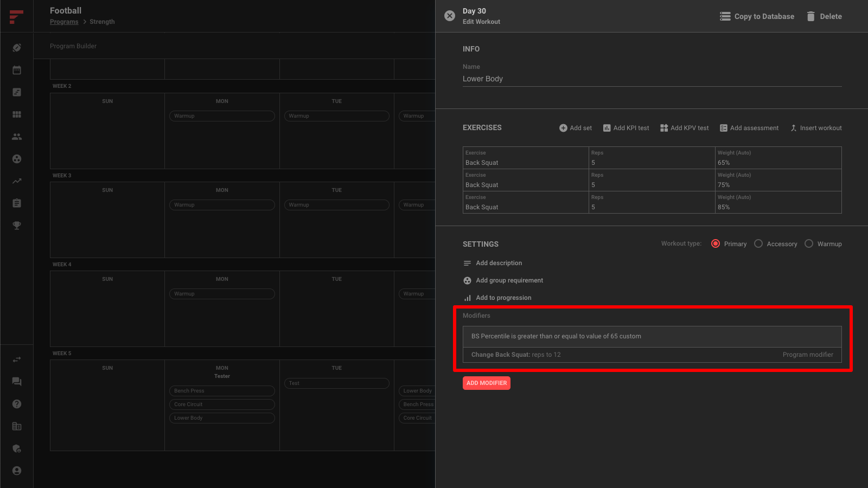Image resolution: width=868 pixels, height=488 pixels.
Task: Click the 65% weight cell
Action: [x=778, y=158]
